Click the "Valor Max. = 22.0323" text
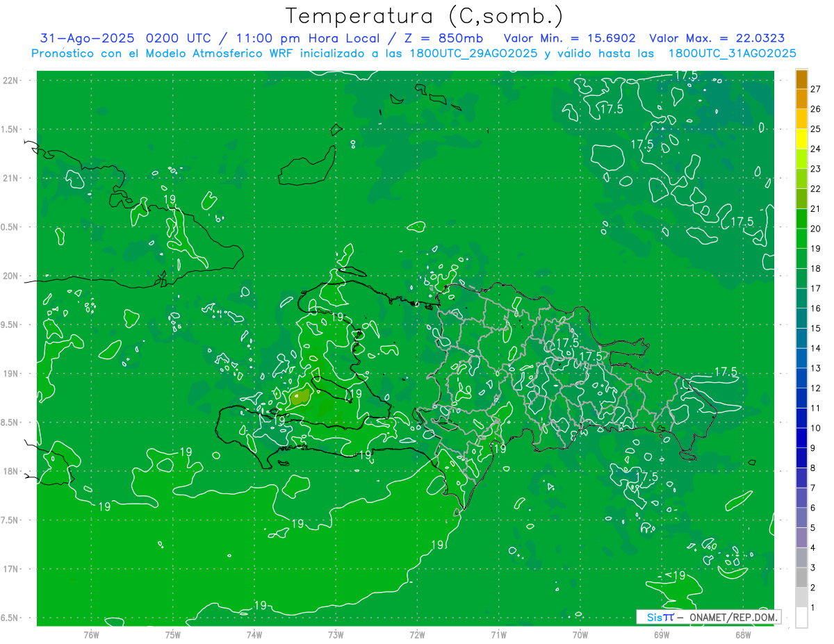 (717, 38)
